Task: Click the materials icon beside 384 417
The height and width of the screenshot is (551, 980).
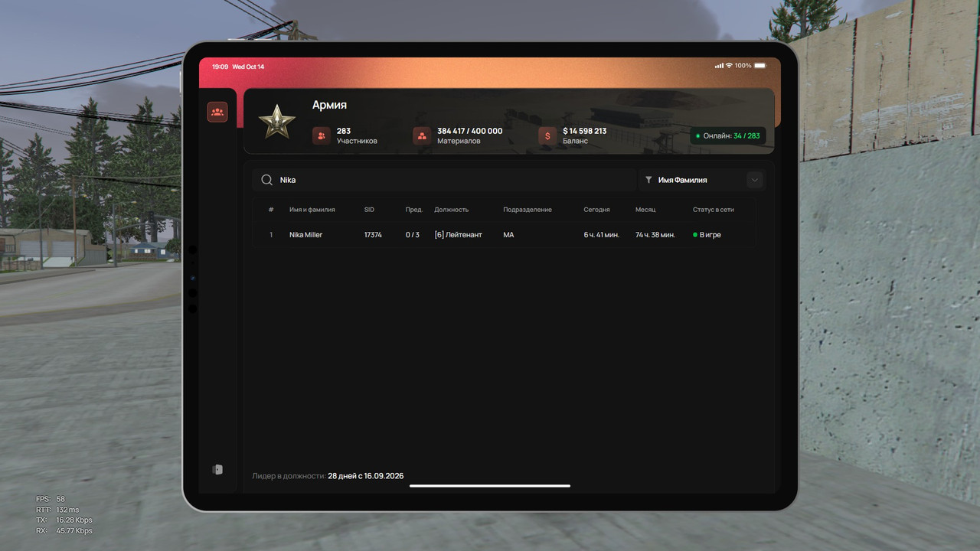Action: pos(422,135)
